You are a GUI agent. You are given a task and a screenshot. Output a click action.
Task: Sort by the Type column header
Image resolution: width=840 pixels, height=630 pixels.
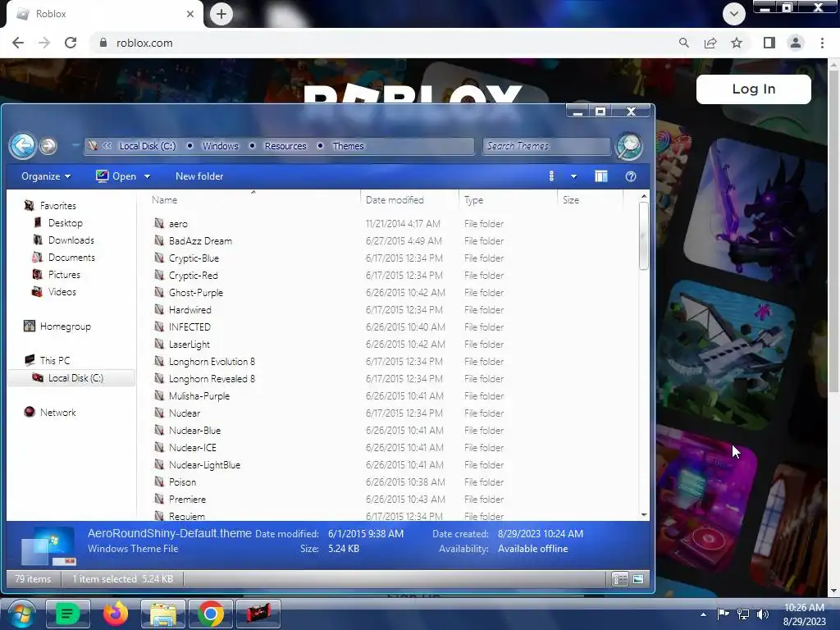508,200
